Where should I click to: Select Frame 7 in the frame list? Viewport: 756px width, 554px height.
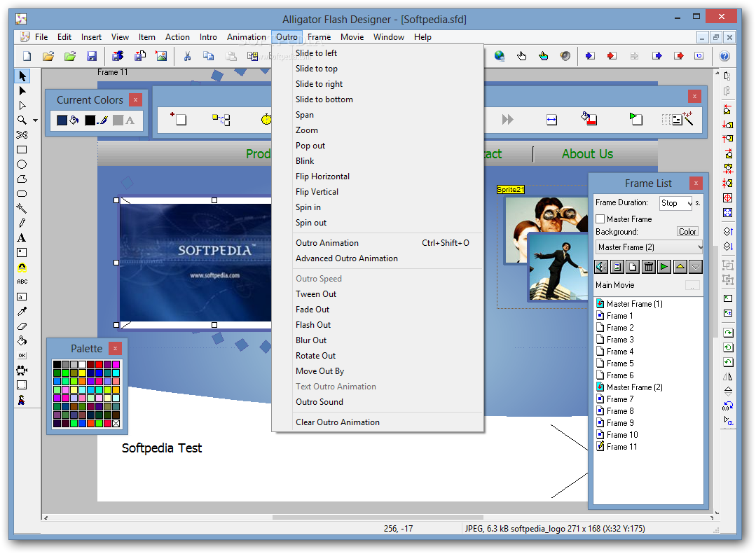point(614,399)
